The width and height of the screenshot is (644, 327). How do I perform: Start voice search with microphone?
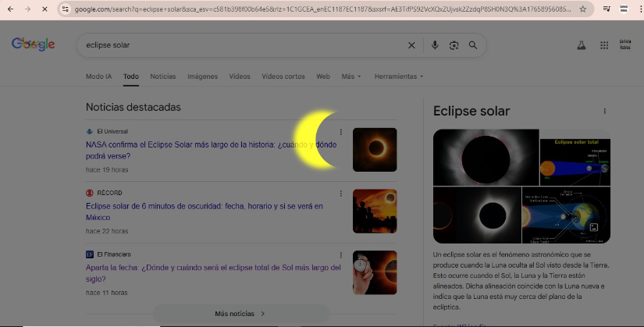coord(435,45)
